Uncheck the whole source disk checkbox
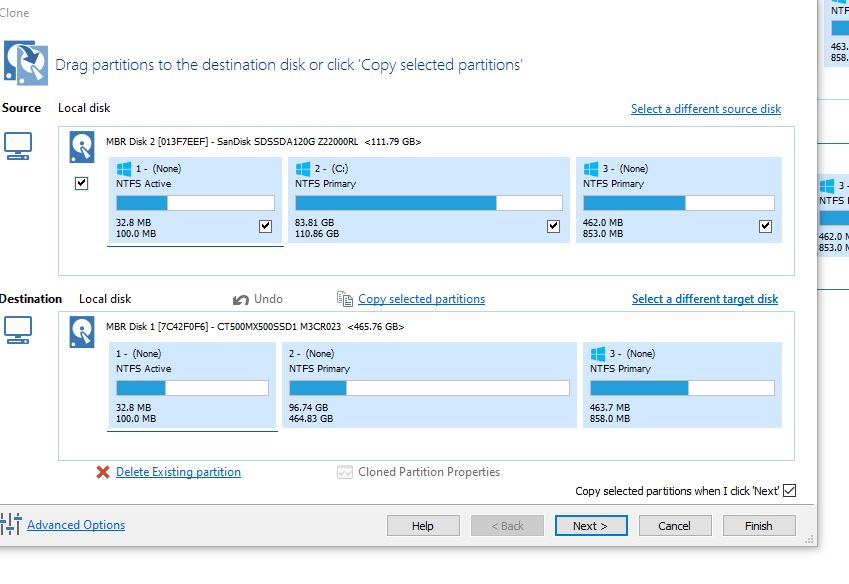The image size is (849, 584). [x=82, y=184]
